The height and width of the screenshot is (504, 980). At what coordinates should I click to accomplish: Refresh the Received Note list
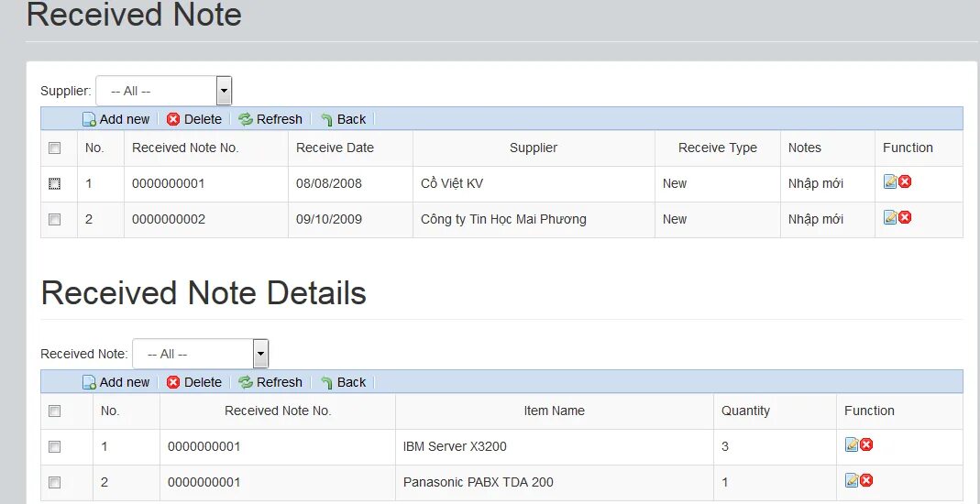pos(270,119)
